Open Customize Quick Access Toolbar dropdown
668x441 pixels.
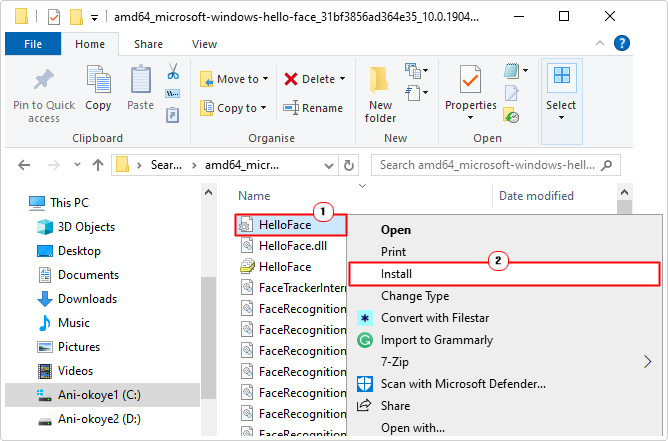pyautogui.click(x=95, y=18)
